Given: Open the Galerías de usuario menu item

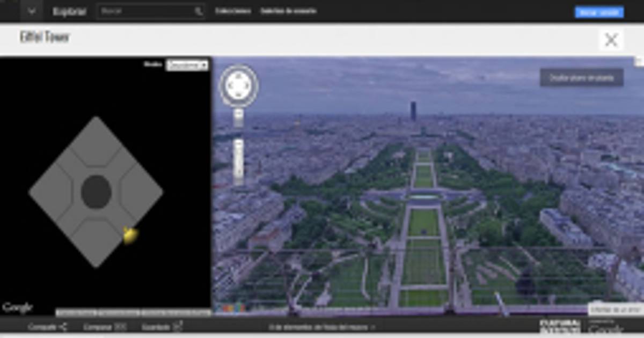Looking at the screenshot, I should click(288, 11).
